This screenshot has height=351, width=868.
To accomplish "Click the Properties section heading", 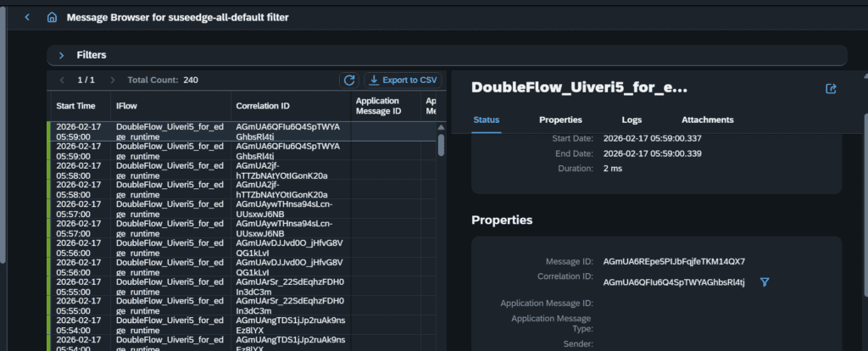I will tap(502, 220).
